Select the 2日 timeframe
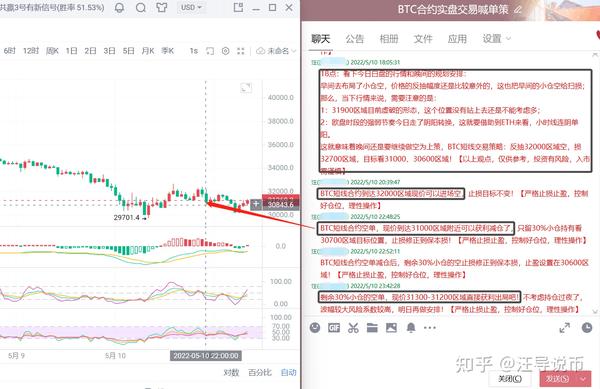The height and width of the screenshot is (389, 600). point(90,51)
